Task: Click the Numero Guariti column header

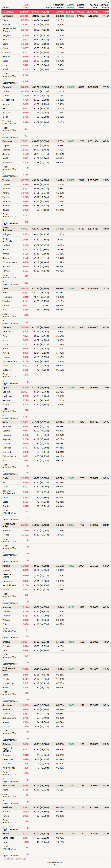Action: click(70, 6)
